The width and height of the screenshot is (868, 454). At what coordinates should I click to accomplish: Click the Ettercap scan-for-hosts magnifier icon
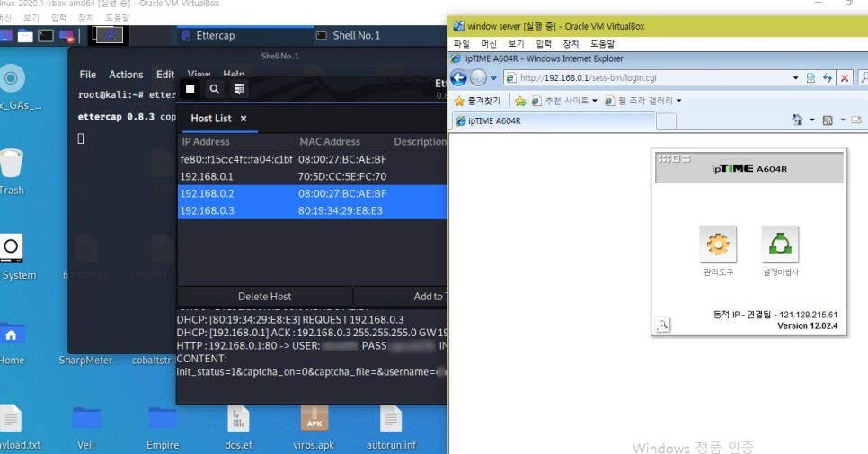point(214,89)
